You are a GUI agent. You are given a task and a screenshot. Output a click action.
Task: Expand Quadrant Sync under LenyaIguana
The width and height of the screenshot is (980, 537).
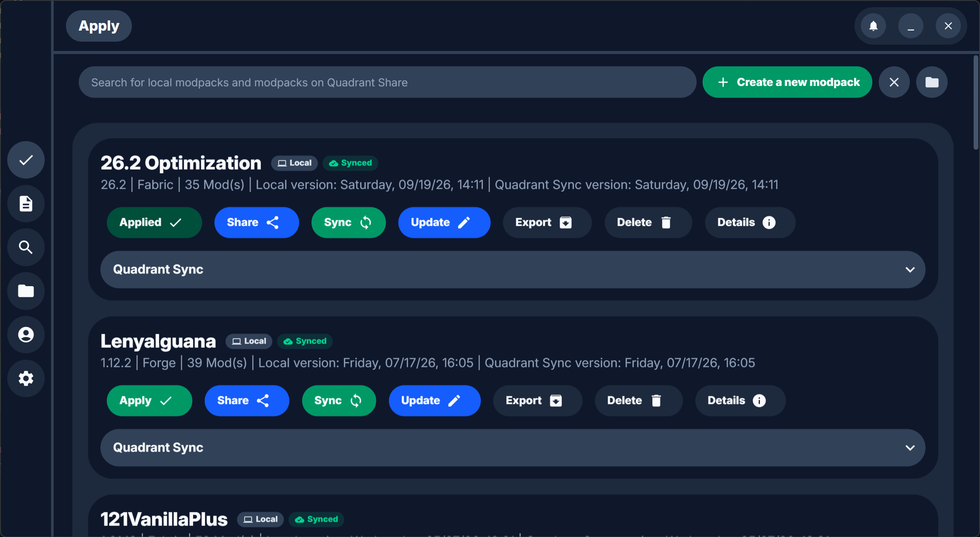click(x=513, y=448)
